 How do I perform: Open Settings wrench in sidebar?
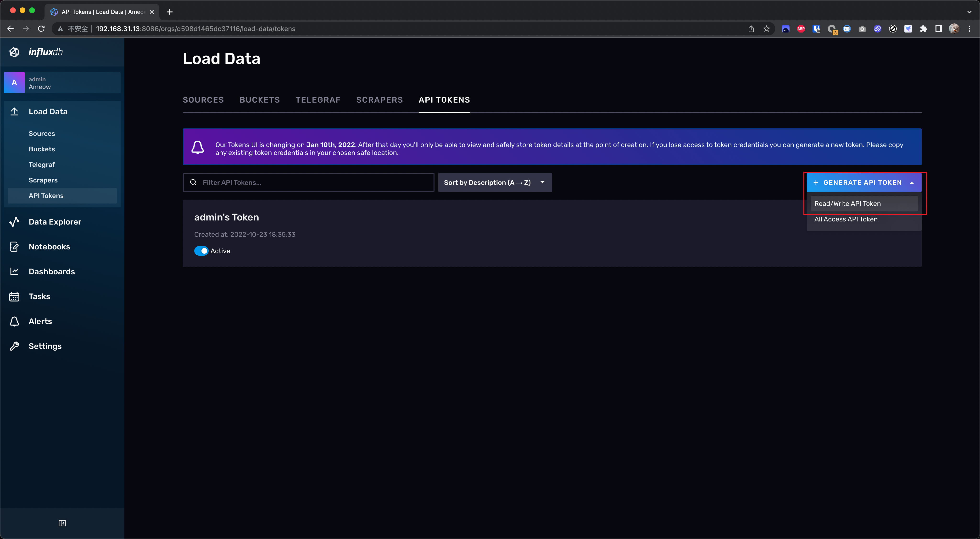coord(14,346)
